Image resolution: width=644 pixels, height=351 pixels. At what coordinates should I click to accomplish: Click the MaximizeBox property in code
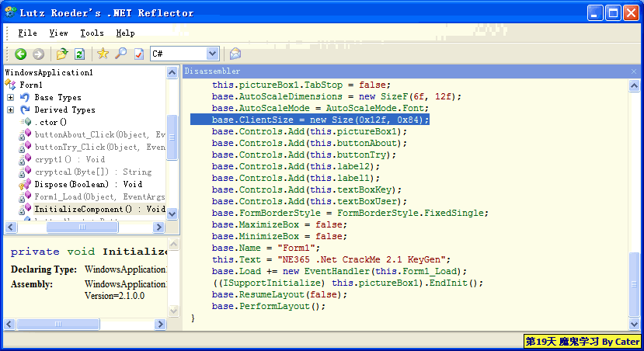click(269, 225)
